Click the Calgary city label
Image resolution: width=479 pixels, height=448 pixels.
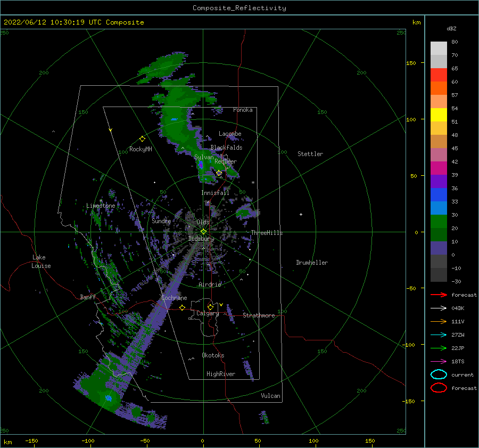208,313
